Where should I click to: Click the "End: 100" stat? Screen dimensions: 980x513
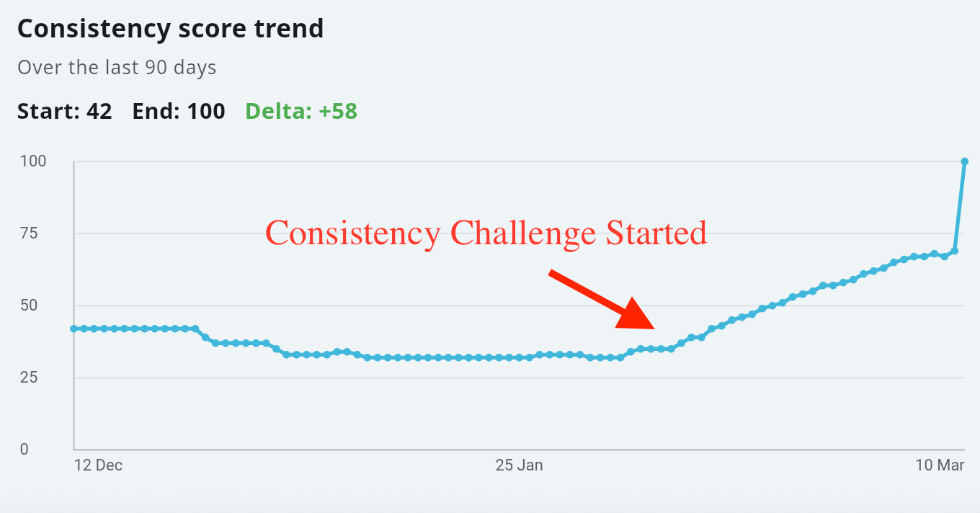click(179, 112)
